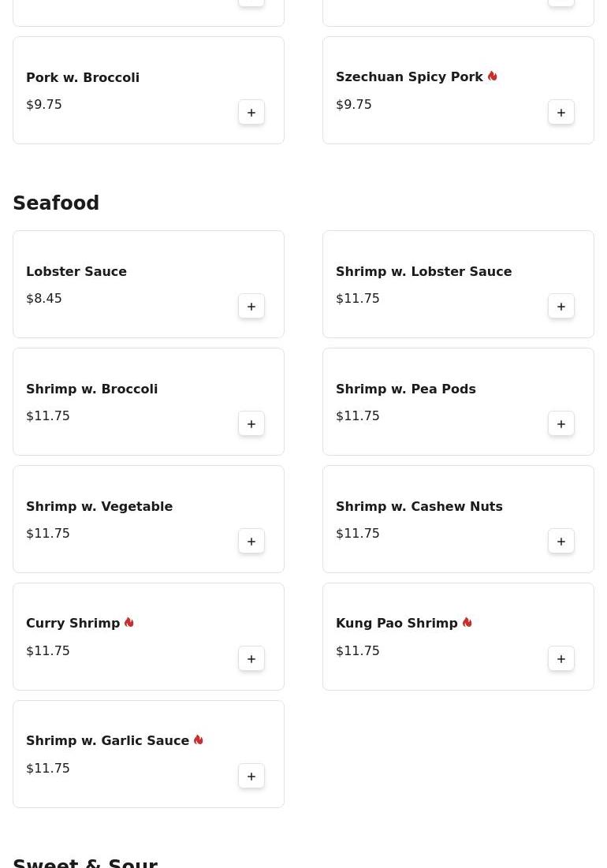Open the Kung Pao Shrimp item title

click(x=397, y=623)
